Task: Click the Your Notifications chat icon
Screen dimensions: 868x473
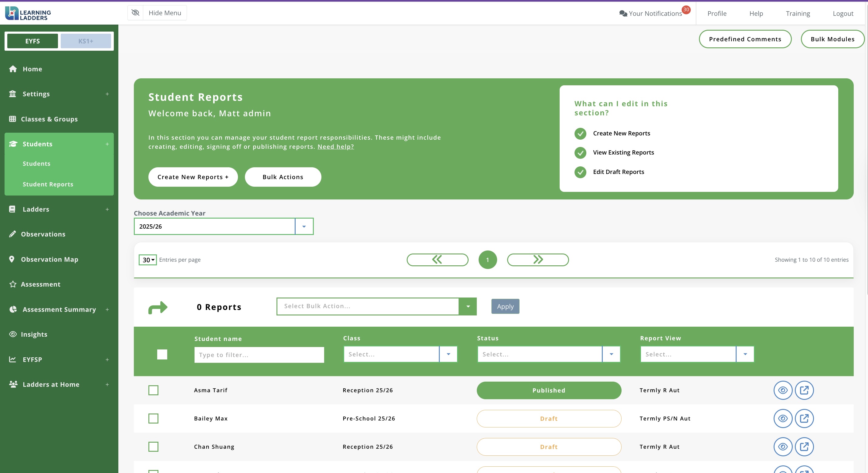Action: click(x=623, y=13)
